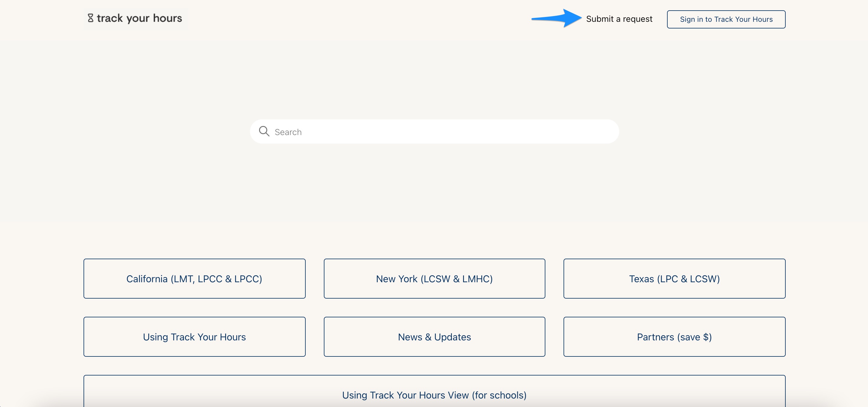
Task: Open the News & Updates category
Action: pos(434,336)
